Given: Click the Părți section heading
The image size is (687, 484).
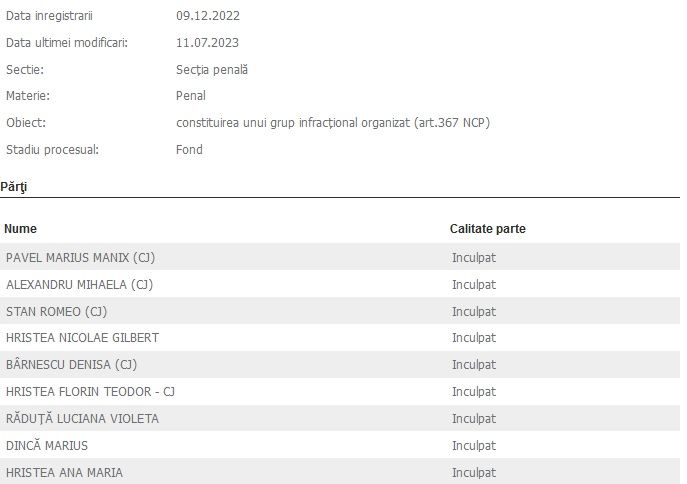Looking at the screenshot, I should click(13, 186).
